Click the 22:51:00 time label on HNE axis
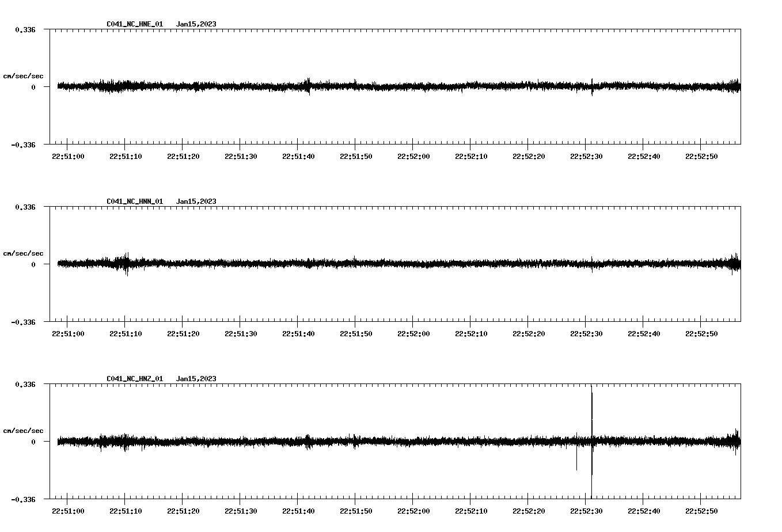The height and width of the screenshot is (532, 782). point(68,157)
